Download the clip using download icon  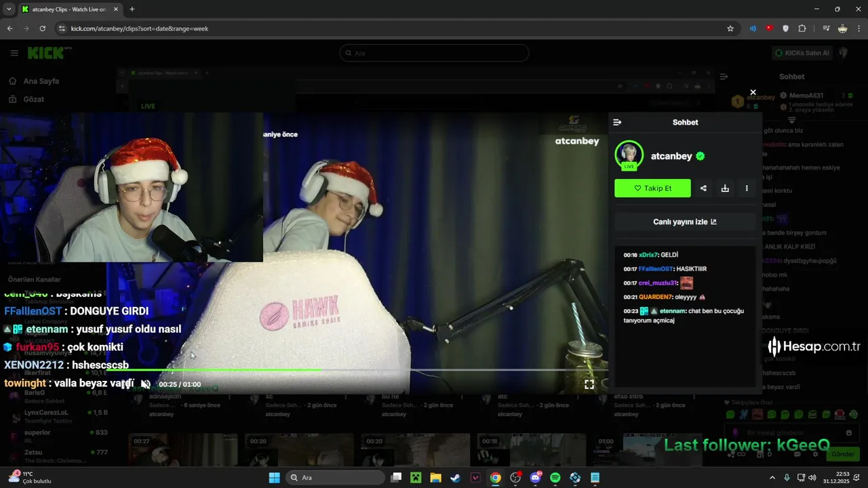(725, 188)
